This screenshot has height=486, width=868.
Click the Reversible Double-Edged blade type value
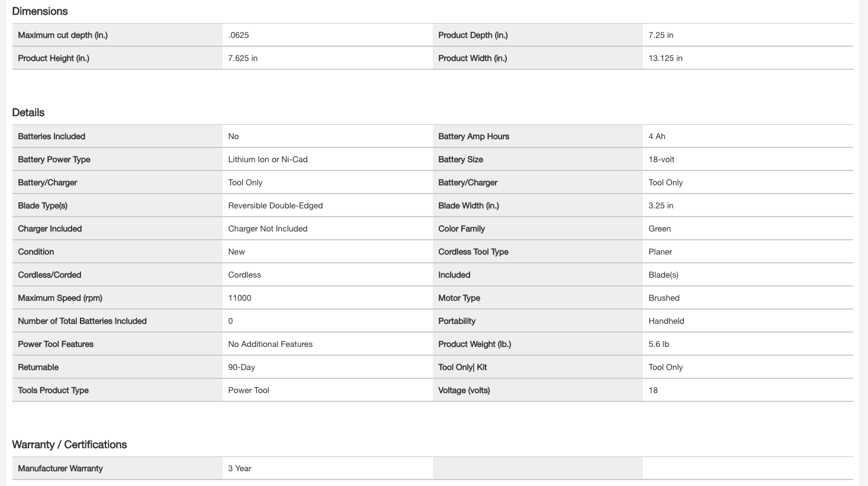tap(275, 205)
